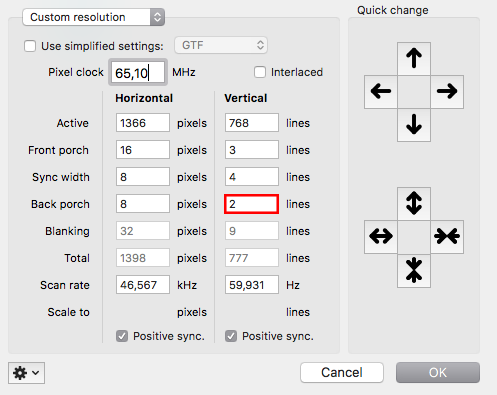Enable Use simplified settings checkbox
This screenshot has width=497, height=395.
[x=30, y=46]
